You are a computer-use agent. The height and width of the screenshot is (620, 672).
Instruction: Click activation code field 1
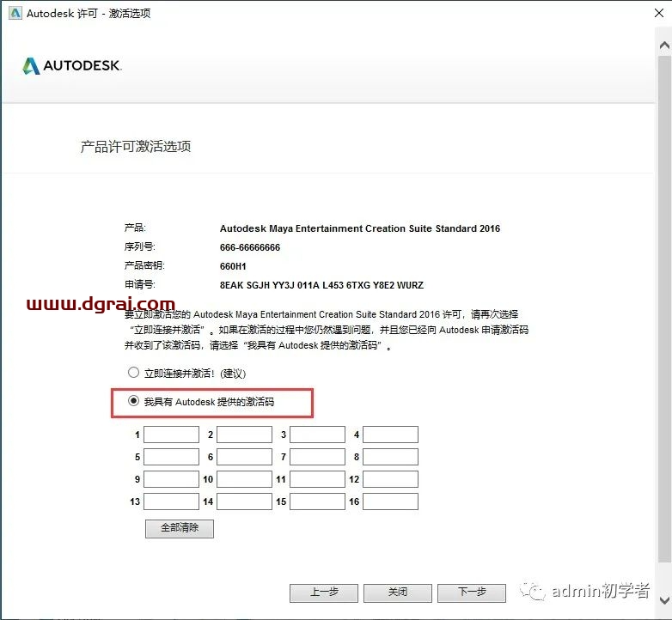171,435
